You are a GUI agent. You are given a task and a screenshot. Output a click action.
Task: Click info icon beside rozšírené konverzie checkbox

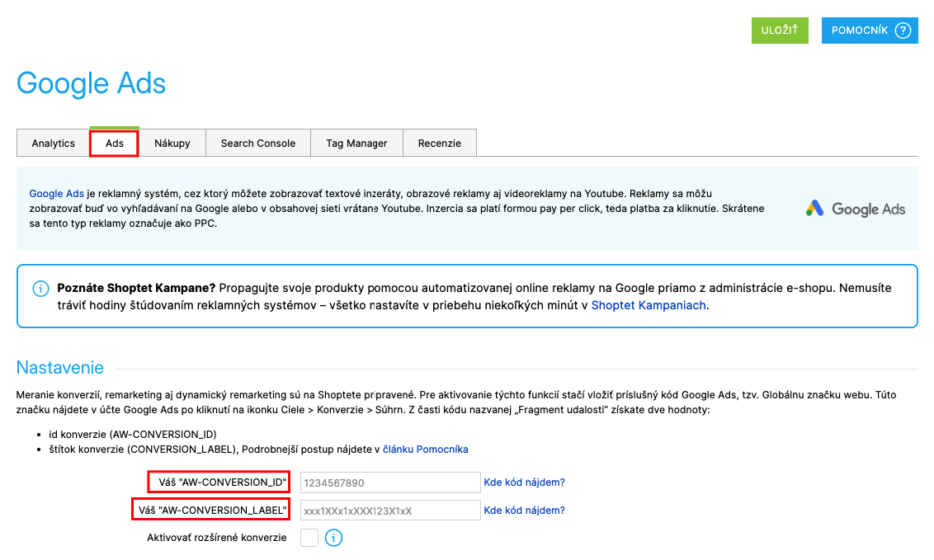pos(333,538)
